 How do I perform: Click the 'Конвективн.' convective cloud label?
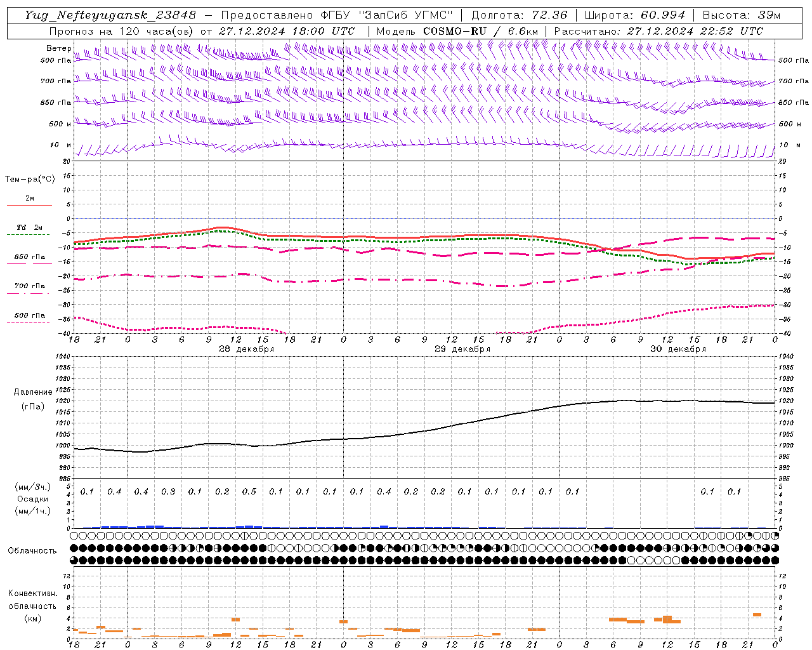click(32, 594)
